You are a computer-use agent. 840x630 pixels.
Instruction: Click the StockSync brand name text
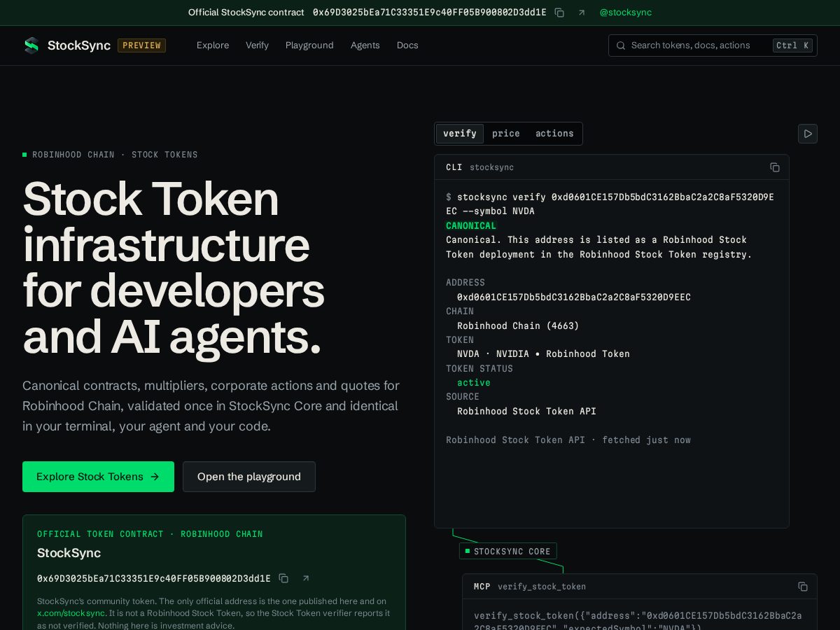point(79,45)
